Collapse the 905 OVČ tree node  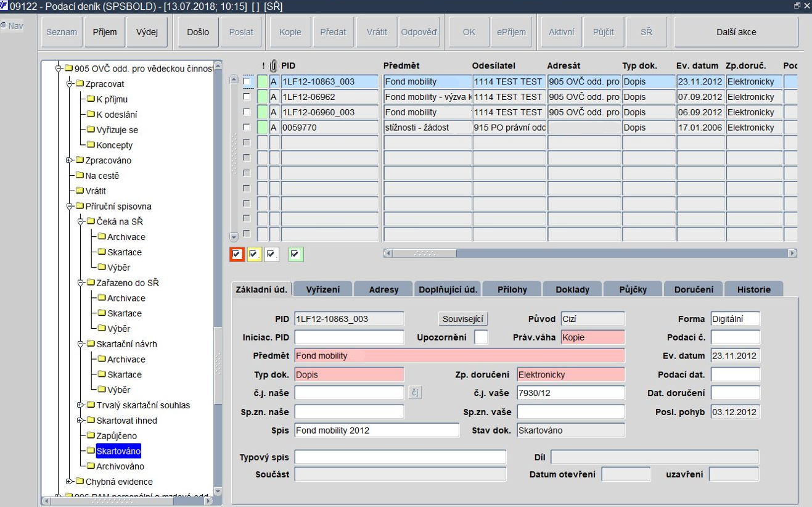point(59,68)
